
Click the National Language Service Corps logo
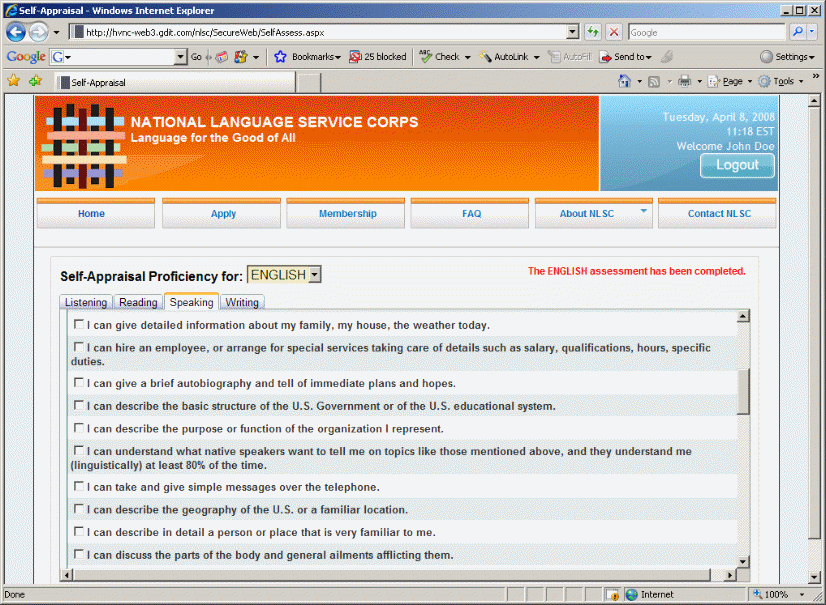83,145
